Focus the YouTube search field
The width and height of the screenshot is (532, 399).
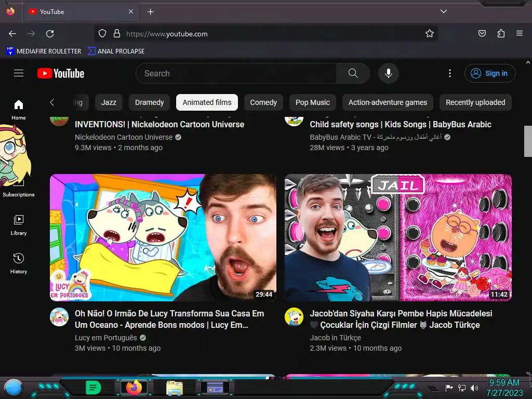point(236,73)
